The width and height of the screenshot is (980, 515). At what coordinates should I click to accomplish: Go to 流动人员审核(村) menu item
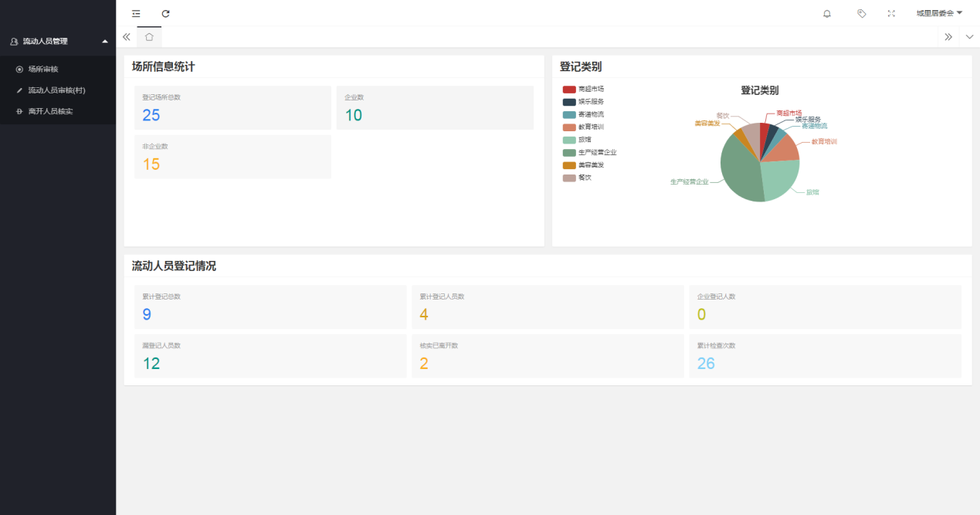(x=56, y=90)
